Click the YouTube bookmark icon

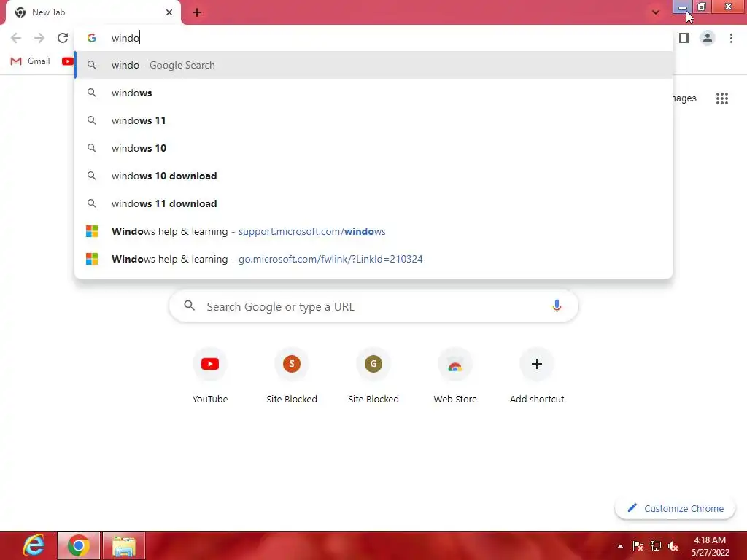click(68, 61)
